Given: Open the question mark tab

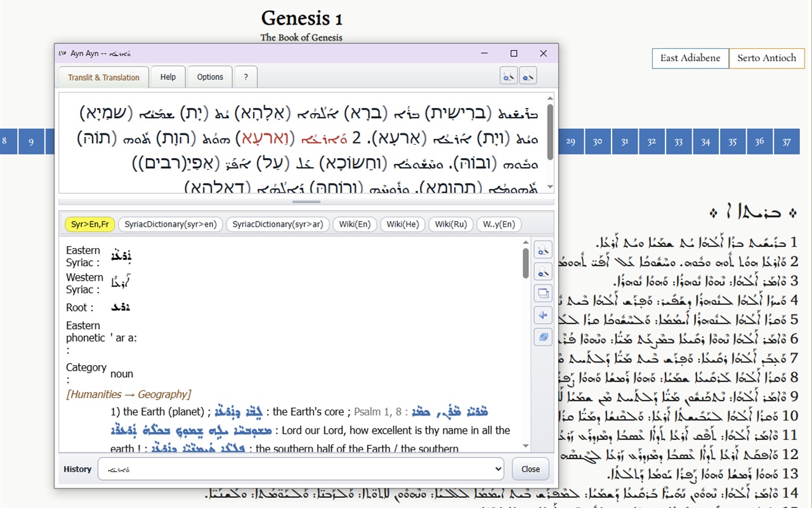Looking at the screenshot, I should click(246, 77).
